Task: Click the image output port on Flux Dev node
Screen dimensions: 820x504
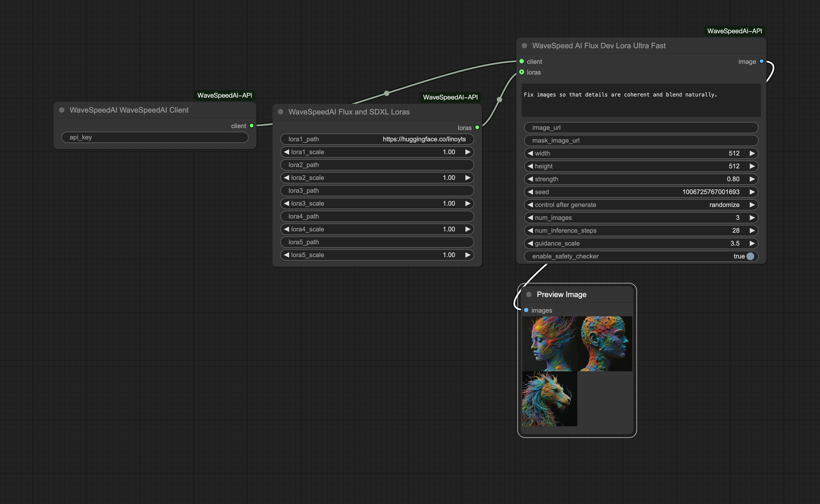Action: click(x=761, y=61)
